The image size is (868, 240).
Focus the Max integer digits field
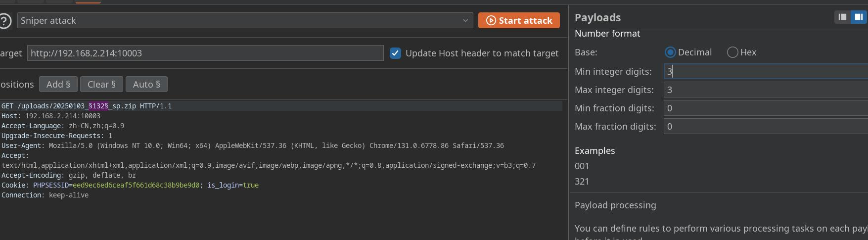coord(765,90)
